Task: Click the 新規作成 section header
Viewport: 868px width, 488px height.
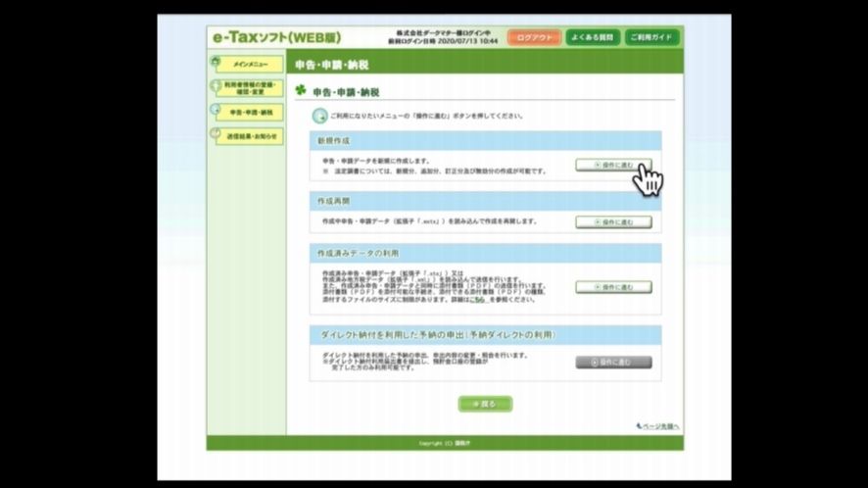Action: click(x=485, y=141)
